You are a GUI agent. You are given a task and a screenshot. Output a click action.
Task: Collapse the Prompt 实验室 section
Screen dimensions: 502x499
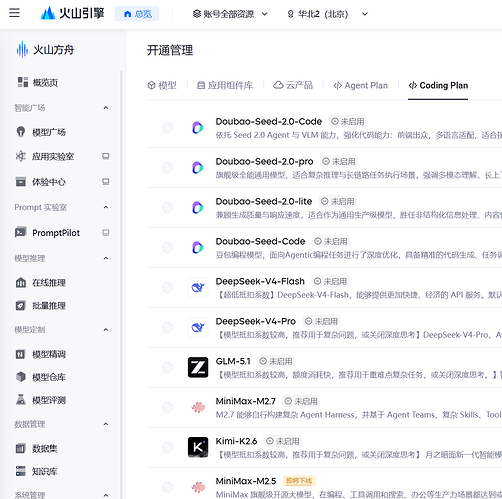pos(106,207)
